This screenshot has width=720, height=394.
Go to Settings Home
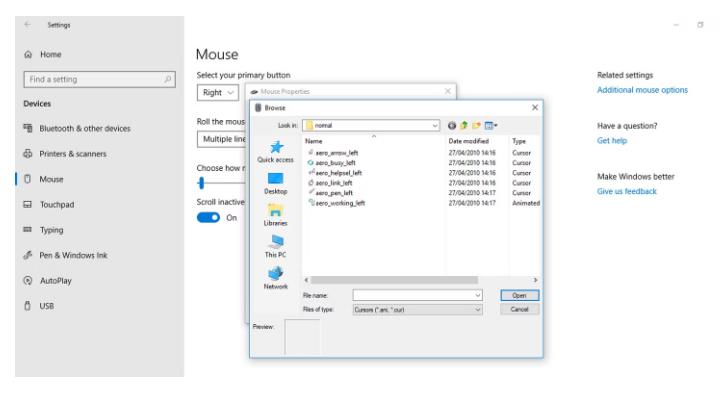click(43, 55)
